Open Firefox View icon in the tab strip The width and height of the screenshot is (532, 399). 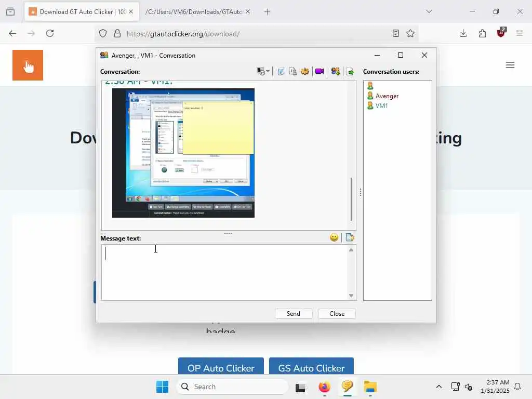[10, 12]
